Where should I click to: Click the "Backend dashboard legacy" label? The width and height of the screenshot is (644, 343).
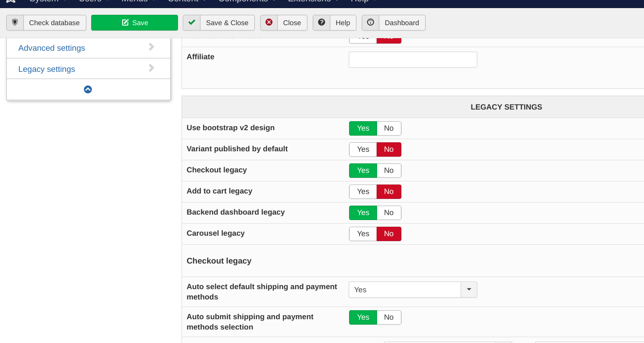pyautogui.click(x=235, y=212)
